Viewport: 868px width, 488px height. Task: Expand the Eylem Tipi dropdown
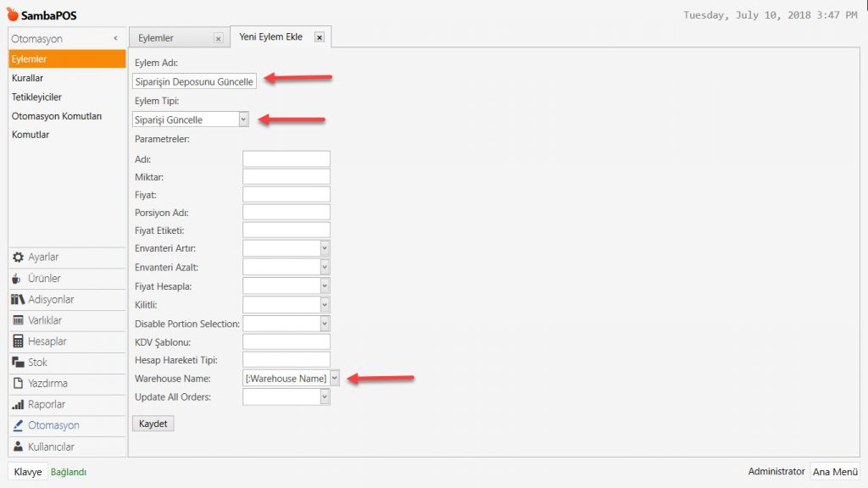pyautogui.click(x=243, y=119)
